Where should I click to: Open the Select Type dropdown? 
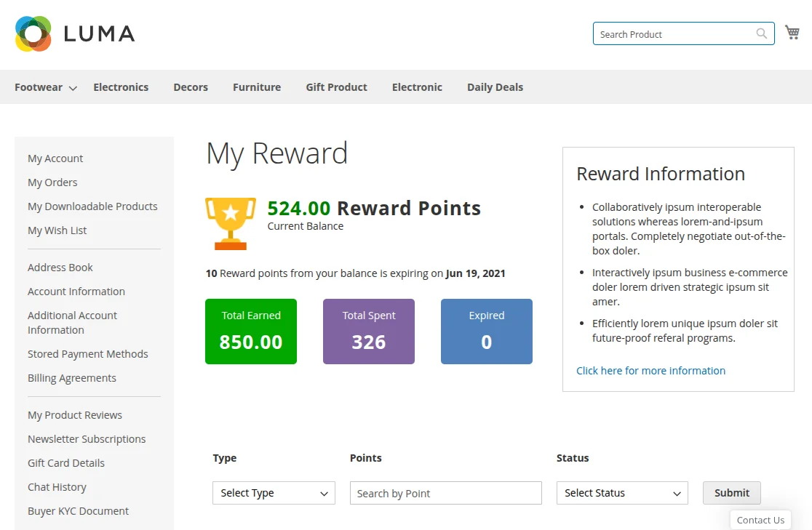273,493
